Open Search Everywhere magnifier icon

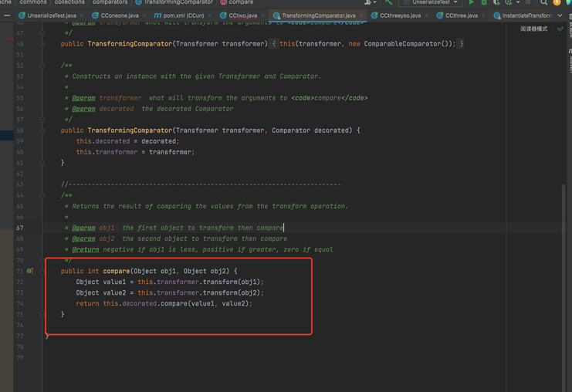[x=544, y=2]
